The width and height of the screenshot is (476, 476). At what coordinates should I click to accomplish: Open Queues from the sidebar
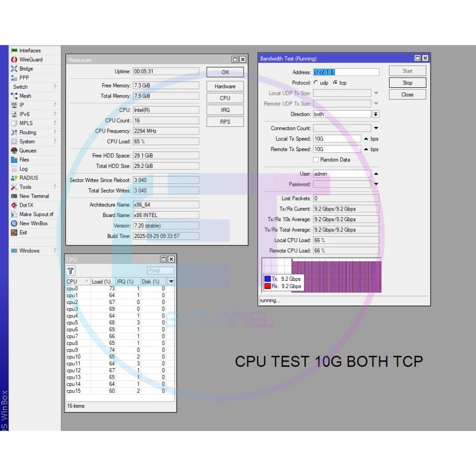point(14,151)
